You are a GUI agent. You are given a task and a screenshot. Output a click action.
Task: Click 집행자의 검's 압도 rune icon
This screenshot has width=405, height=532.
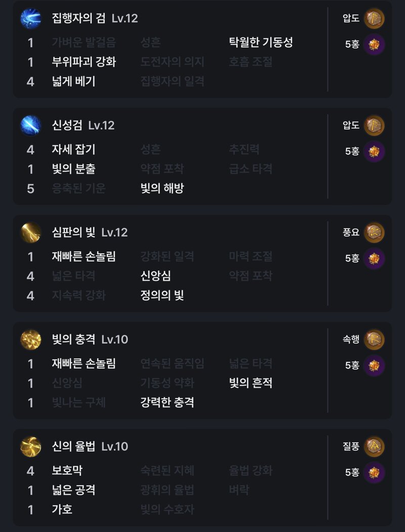click(374, 19)
